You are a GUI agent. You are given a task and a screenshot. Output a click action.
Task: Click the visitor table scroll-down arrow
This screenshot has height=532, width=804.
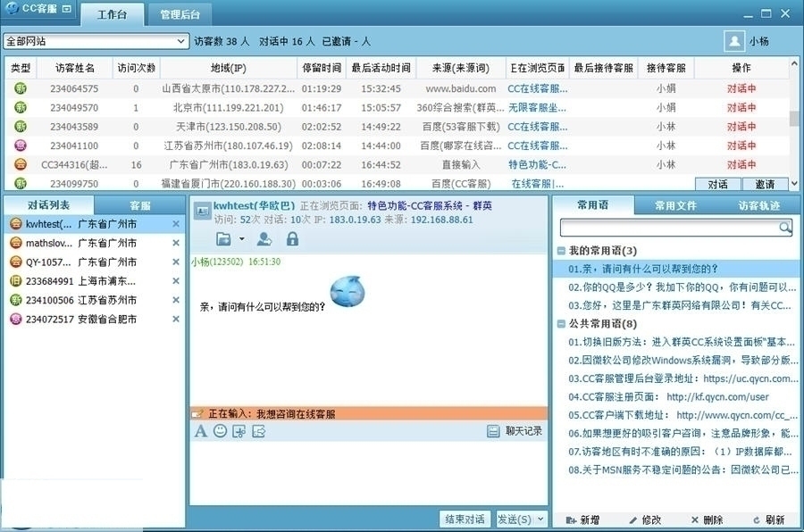tap(794, 183)
